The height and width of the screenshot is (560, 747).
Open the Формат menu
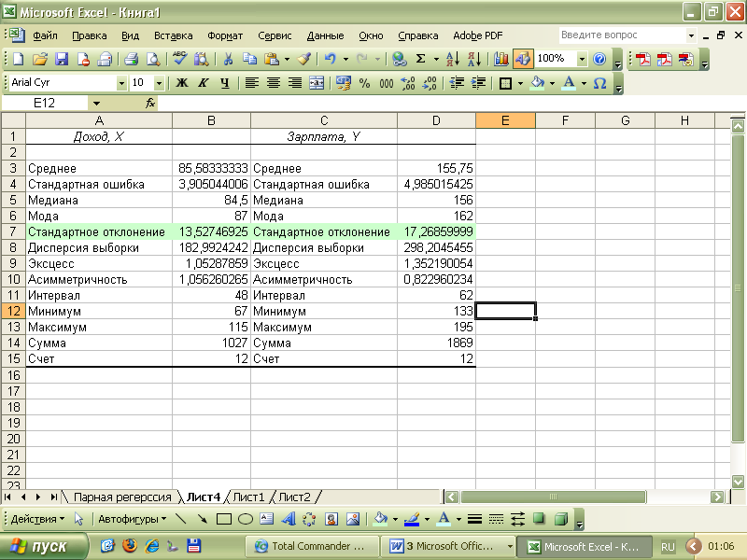225,35
